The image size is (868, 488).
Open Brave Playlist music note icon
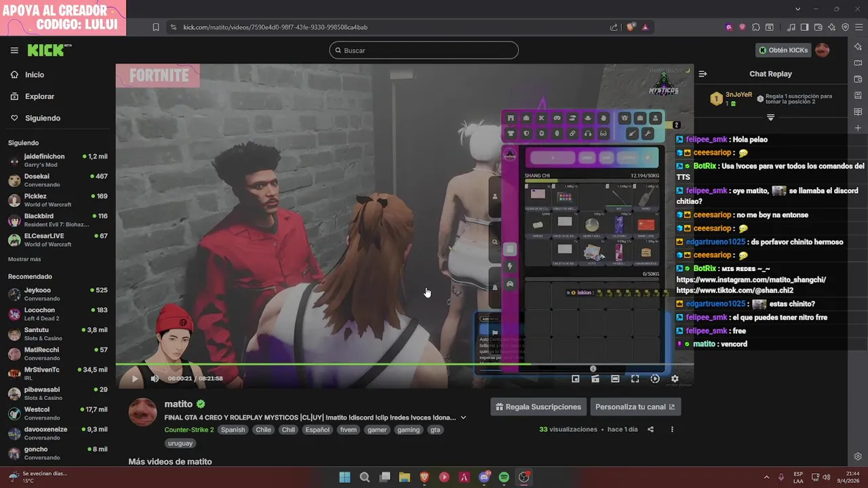tap(791, 27)
